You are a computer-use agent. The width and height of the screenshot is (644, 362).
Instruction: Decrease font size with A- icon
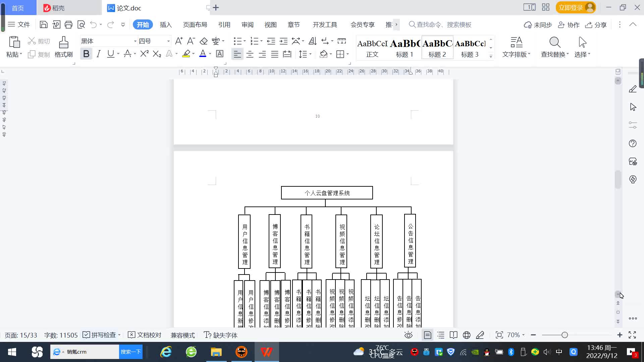191,41
